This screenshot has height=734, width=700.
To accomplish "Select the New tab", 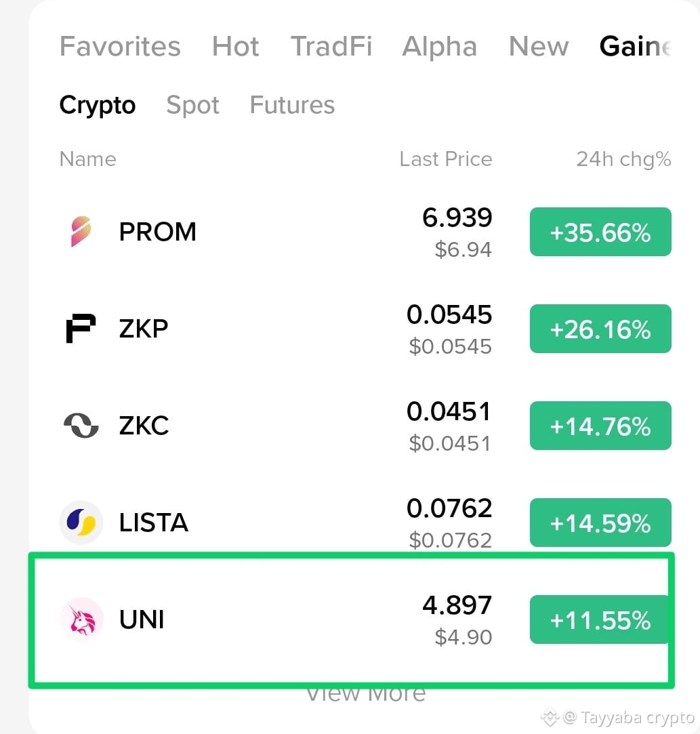I will 539,46.
